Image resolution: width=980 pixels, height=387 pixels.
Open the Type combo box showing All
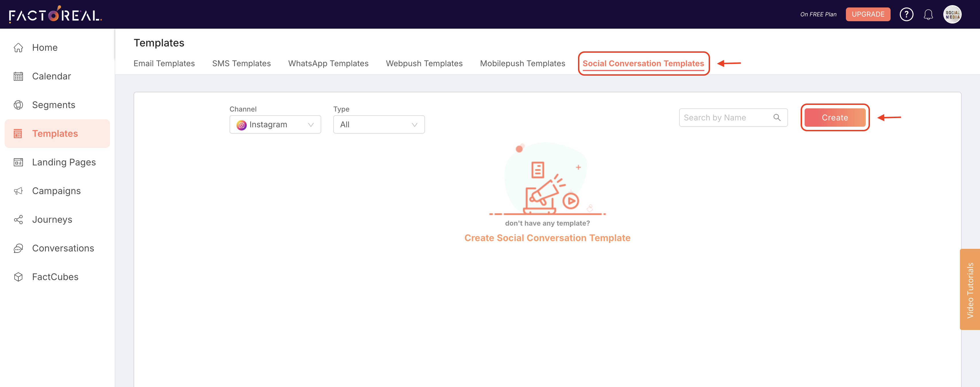click(x=379, y=124)
